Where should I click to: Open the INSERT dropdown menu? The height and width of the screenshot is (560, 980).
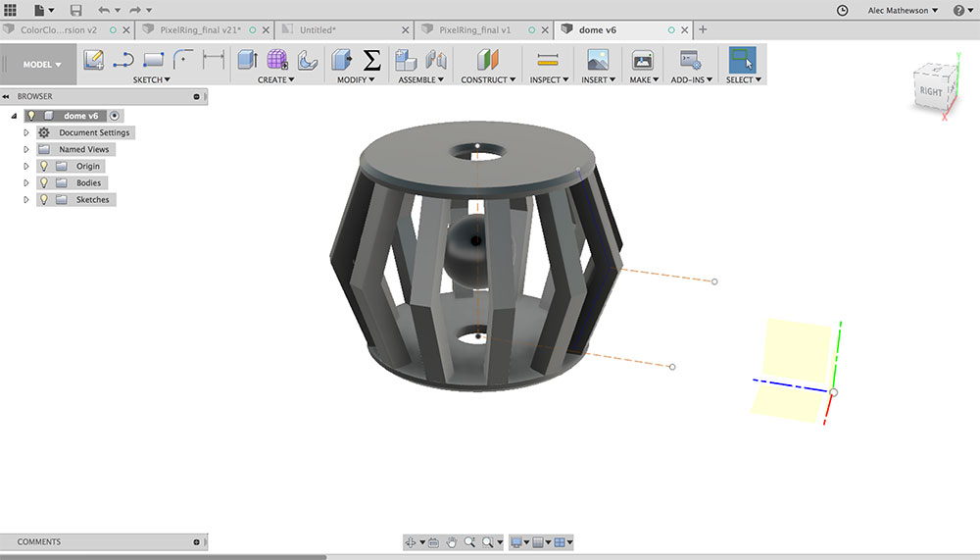598,80
